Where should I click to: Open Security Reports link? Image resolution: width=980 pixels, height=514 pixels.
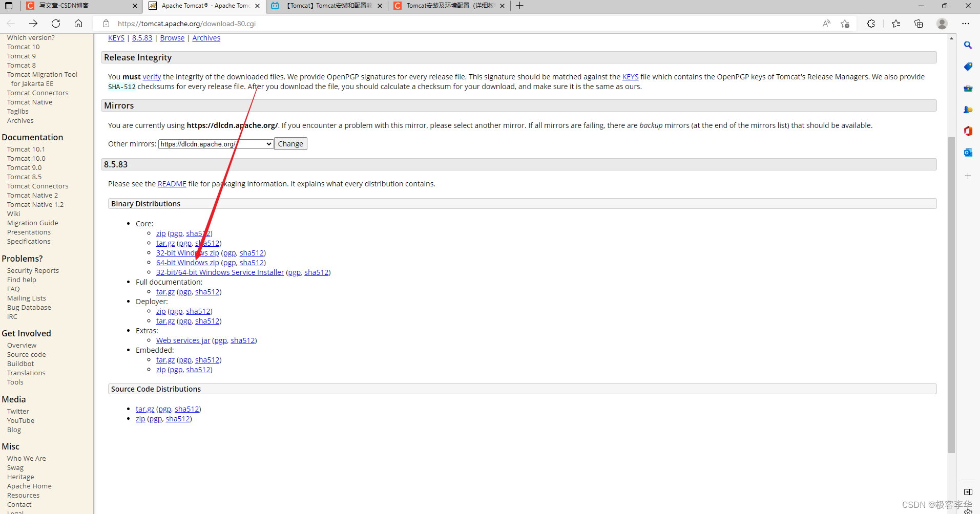click(x=33, y=270)
